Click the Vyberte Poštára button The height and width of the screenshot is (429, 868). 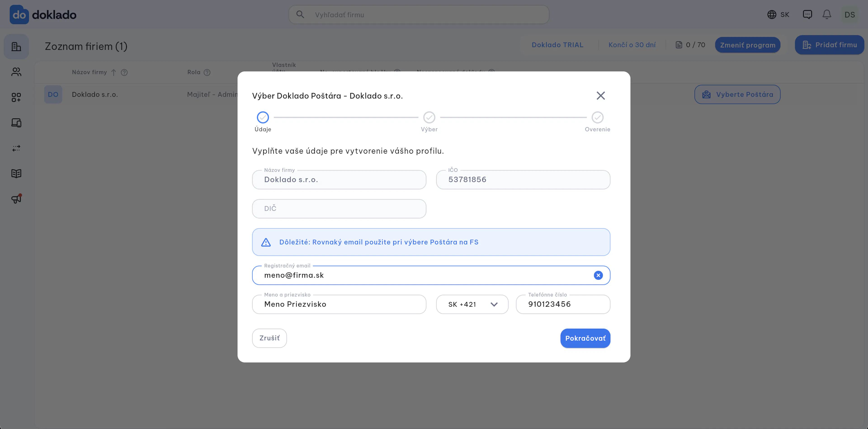[737, 94]
